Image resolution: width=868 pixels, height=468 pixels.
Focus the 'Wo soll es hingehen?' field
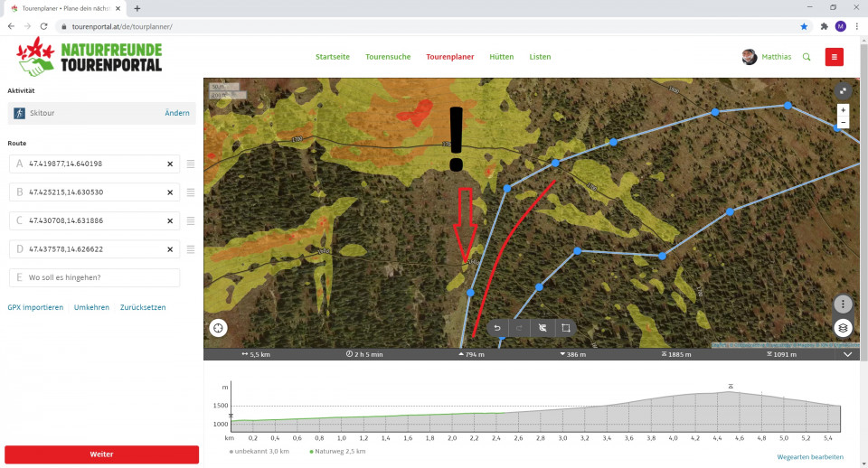click(x=95, y=277)
